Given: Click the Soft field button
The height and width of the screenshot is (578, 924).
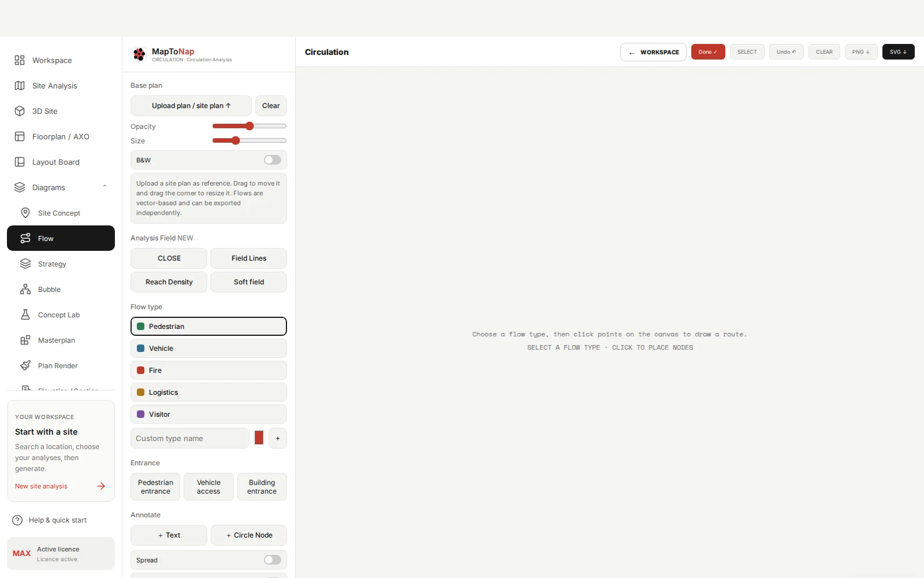Looking at the screenshot, I should tap(249, 282).
